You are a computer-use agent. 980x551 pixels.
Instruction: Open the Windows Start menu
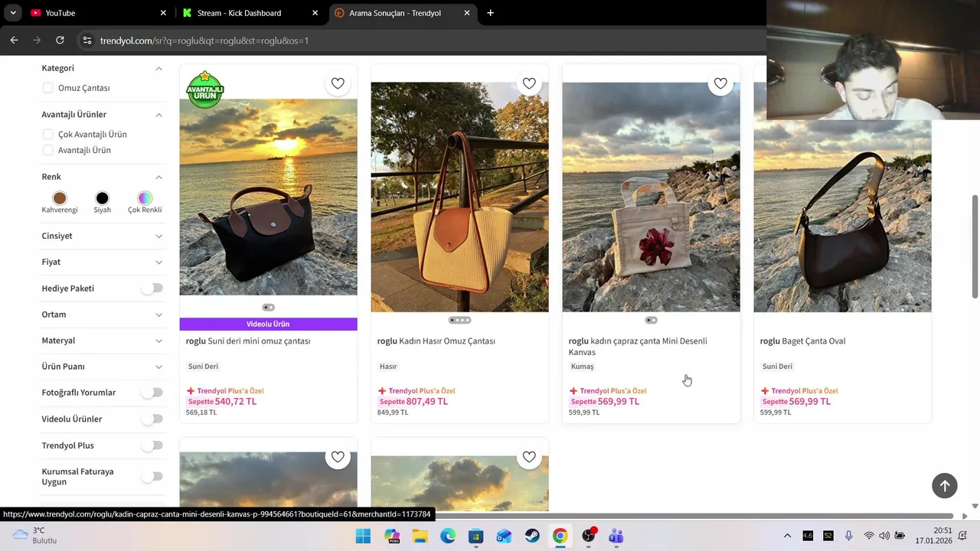[x=363, y=536]
